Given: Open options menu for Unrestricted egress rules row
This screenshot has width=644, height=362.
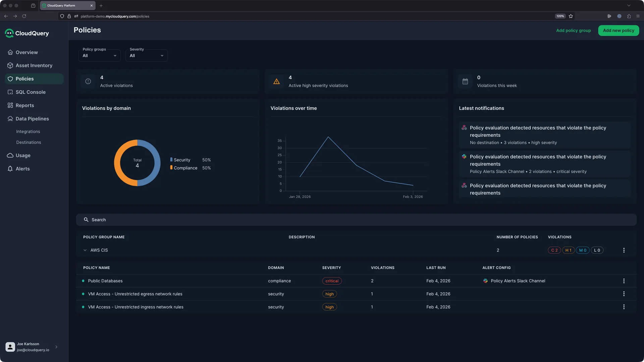Looking at the screenshot, I should coord(624,294).
